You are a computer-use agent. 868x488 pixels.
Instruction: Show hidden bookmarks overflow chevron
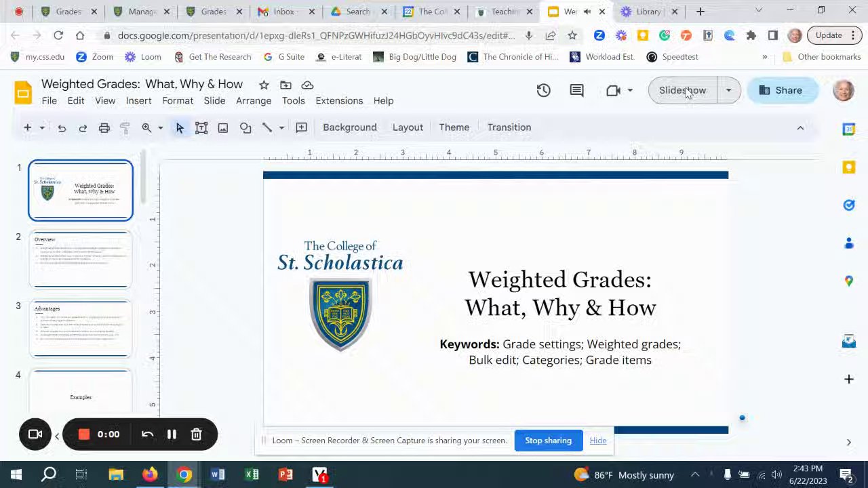click(x=765, y=57)
